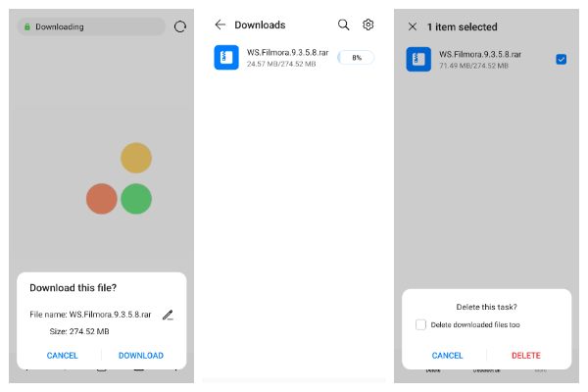Cancel the Delete this task dialog

448,355
